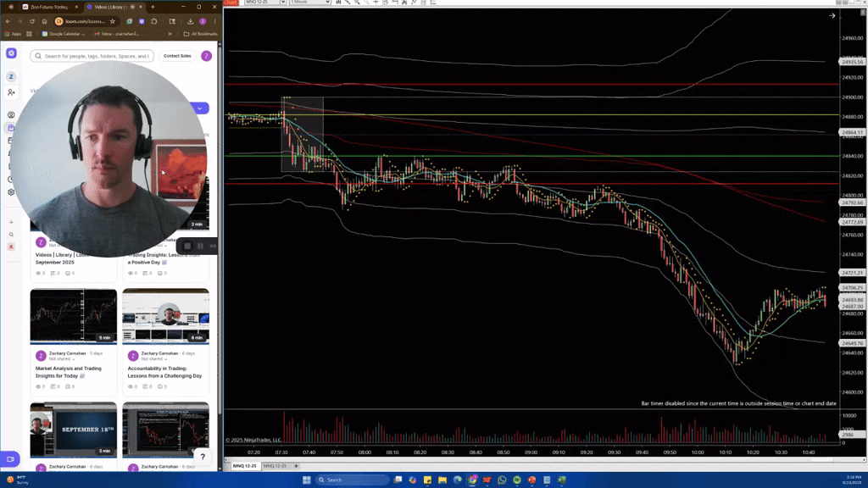Open the All Bookmarks folder
The width and height of the screenshot is (868, 488).
(x=200, y=34)
